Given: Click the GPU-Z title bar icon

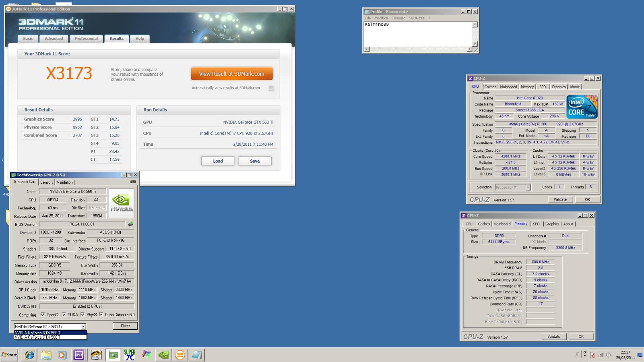Looking at the screenshot, I should [x=13, y=175].
